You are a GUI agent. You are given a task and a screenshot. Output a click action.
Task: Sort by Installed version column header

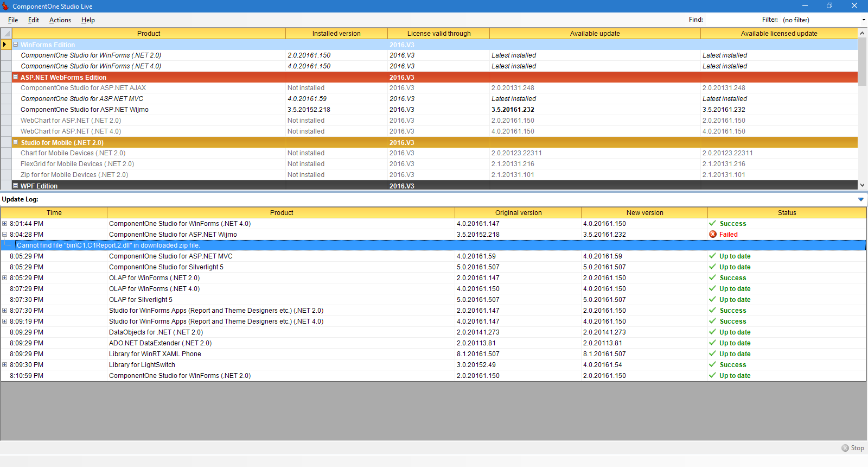click(x=336, y=33)
